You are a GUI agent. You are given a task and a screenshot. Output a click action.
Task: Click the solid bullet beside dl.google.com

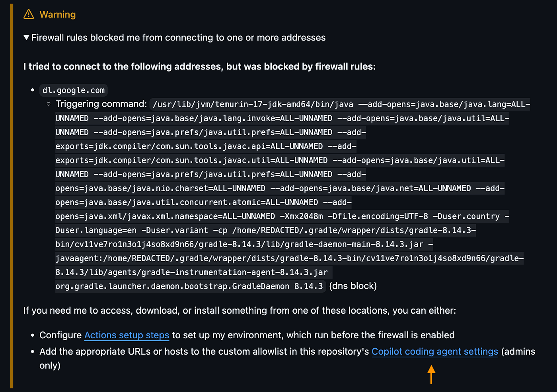[33, 90]
